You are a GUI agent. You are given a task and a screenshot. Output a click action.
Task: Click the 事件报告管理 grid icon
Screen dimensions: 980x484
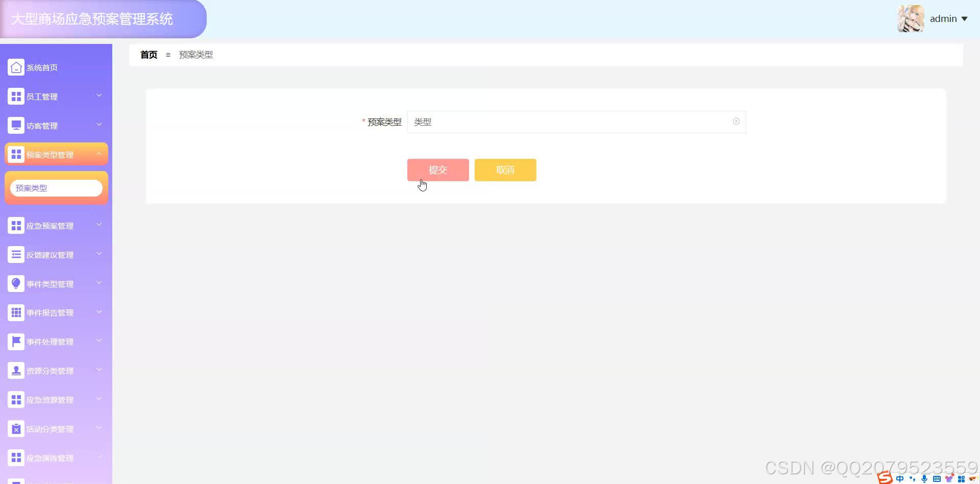tap(16, 312)
